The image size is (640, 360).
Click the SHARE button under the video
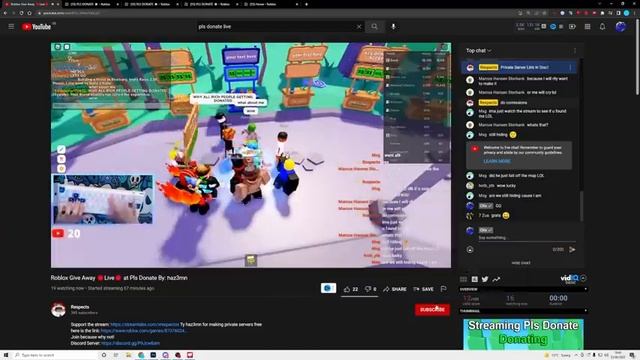[395, 289]
